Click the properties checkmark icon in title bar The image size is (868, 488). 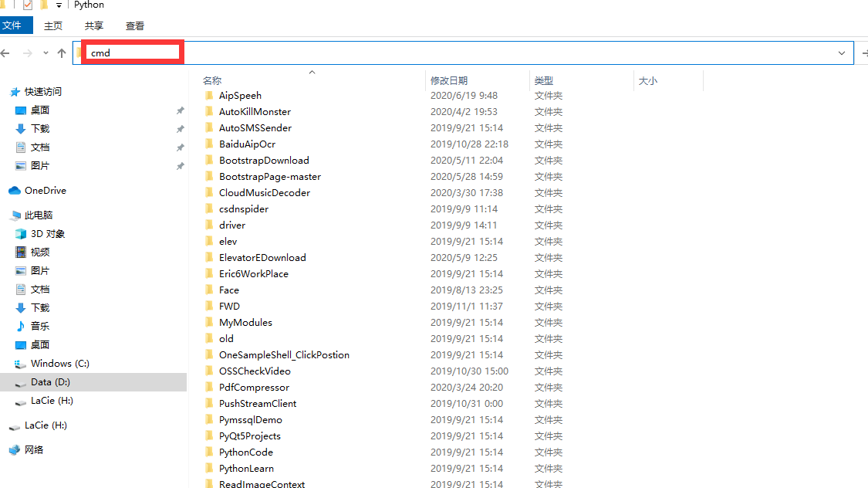click(x=28, y=5)
